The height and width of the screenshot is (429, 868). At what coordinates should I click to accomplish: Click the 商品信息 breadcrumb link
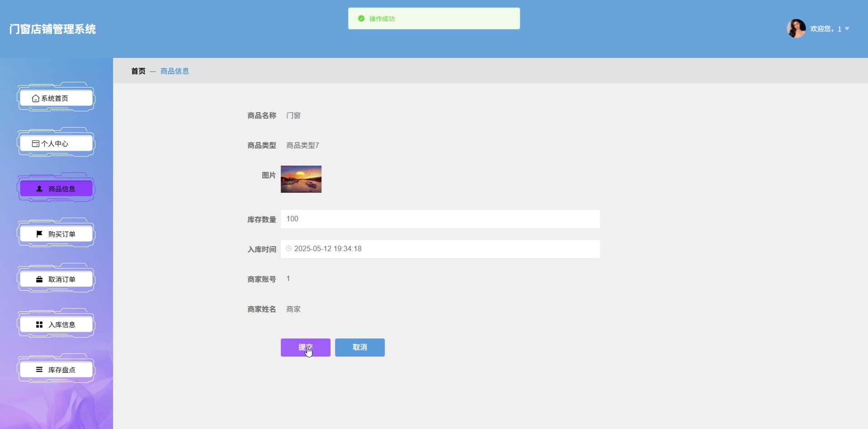pyautogui.click(x=175, y=71)
